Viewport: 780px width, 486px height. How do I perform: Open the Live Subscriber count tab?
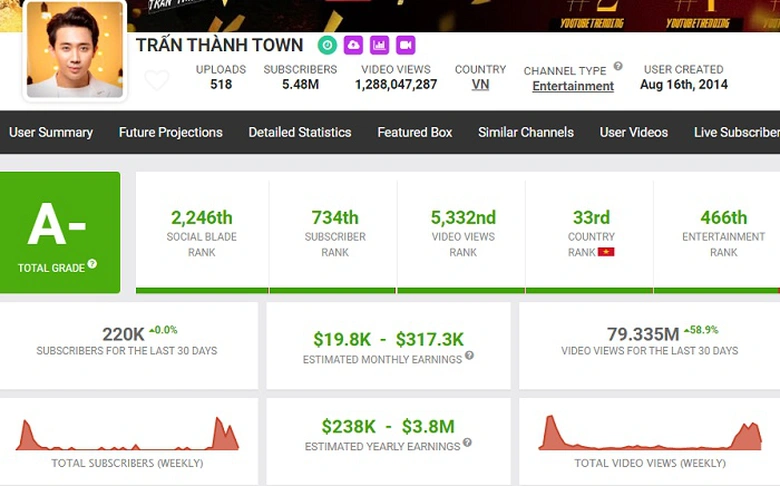point(737,132)
